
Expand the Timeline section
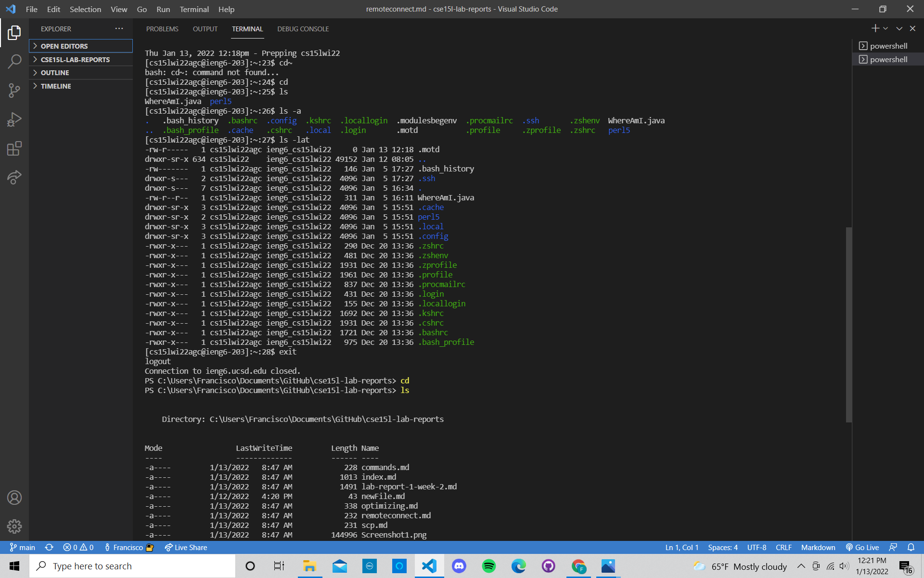81,86
